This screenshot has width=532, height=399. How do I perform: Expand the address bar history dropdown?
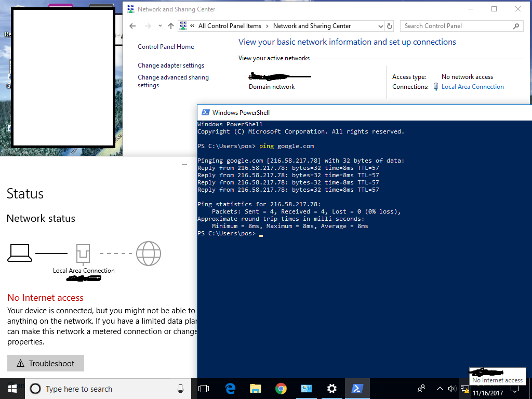click(381, 26)
